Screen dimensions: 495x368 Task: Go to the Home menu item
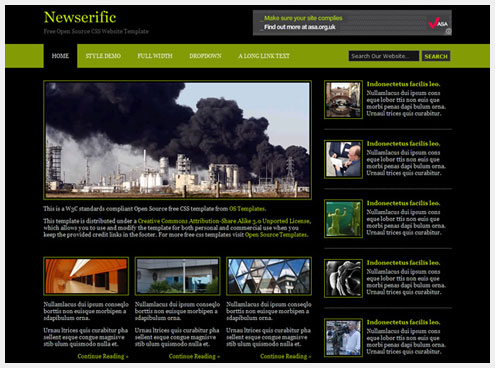click(x=60, y=56)
